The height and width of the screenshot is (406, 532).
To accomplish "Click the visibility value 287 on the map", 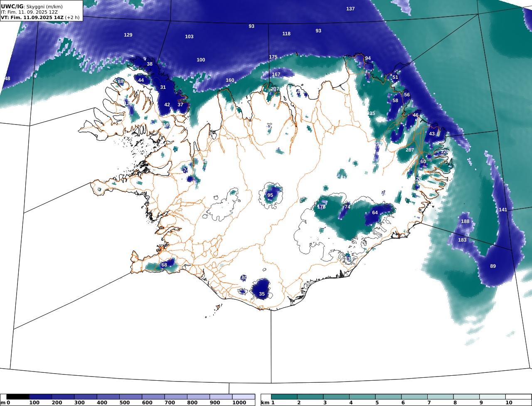I will click(x=410, y=150).
